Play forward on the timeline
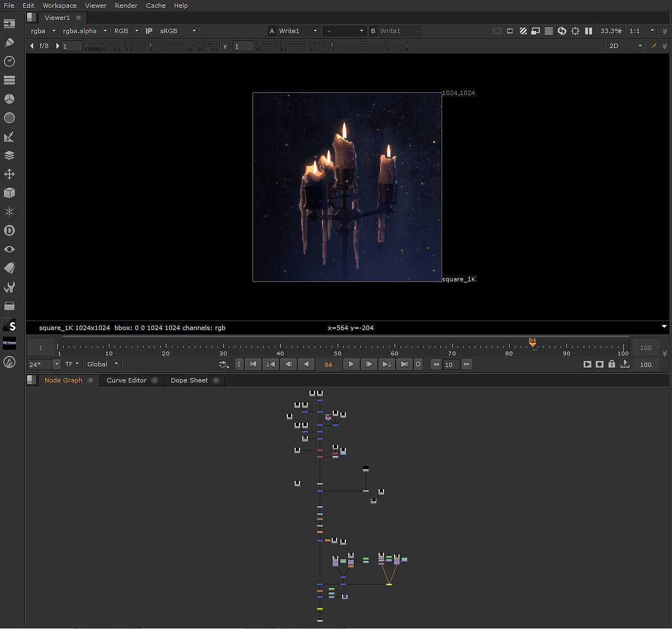 point(351,364)
